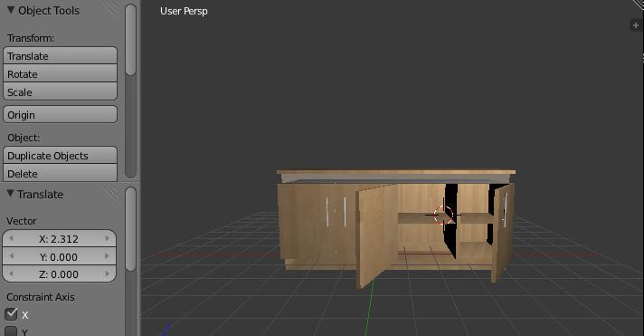Select the open left cabinet door
This screenshot has height=336, width=644.
point(376,235)
